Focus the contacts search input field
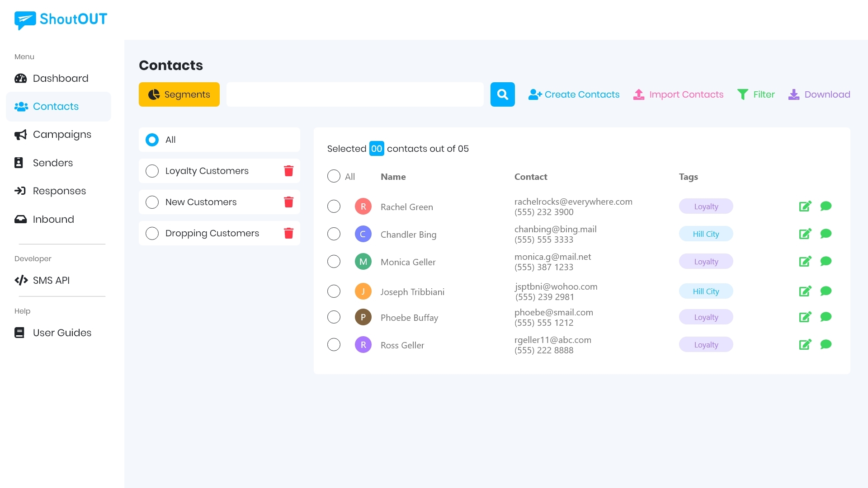This screenshot has width=868, height=488. click(x=355, y=94)
